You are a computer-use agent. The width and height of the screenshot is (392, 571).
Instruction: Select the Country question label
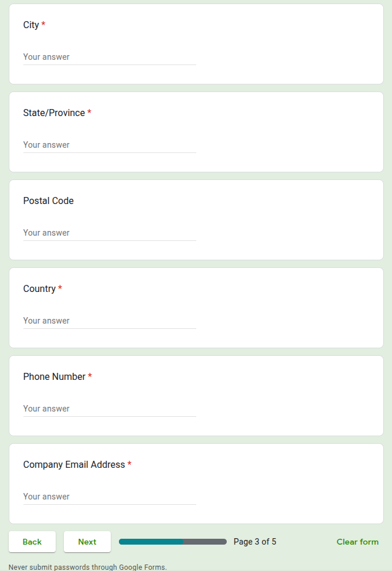39,288
